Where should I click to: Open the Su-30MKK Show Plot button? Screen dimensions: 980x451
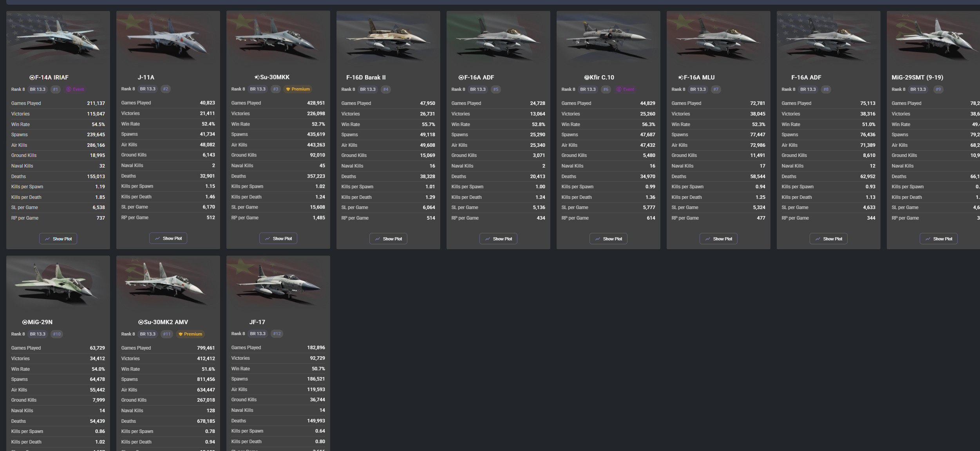pyautogui.click(x=278, y=238)
